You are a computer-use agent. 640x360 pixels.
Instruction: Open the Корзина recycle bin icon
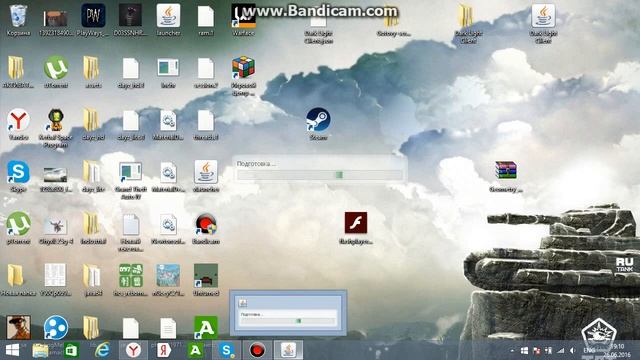click(18, 16)
